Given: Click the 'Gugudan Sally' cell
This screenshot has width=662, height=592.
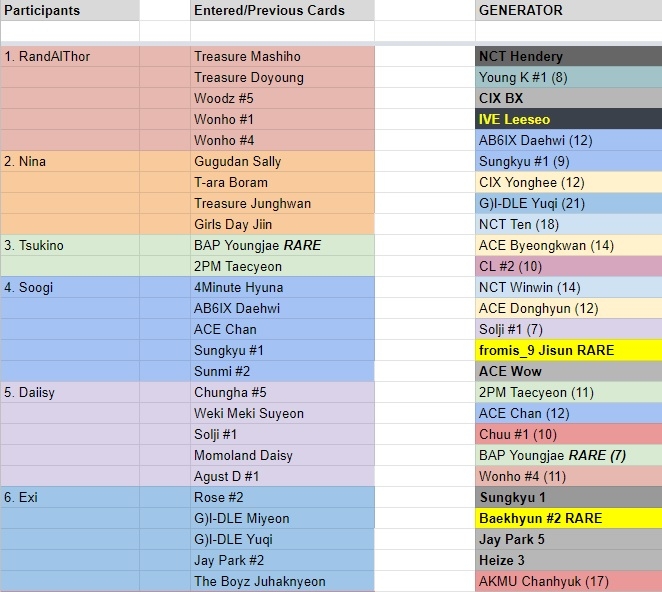Looking at the screenshot, I should click(282, 161).
